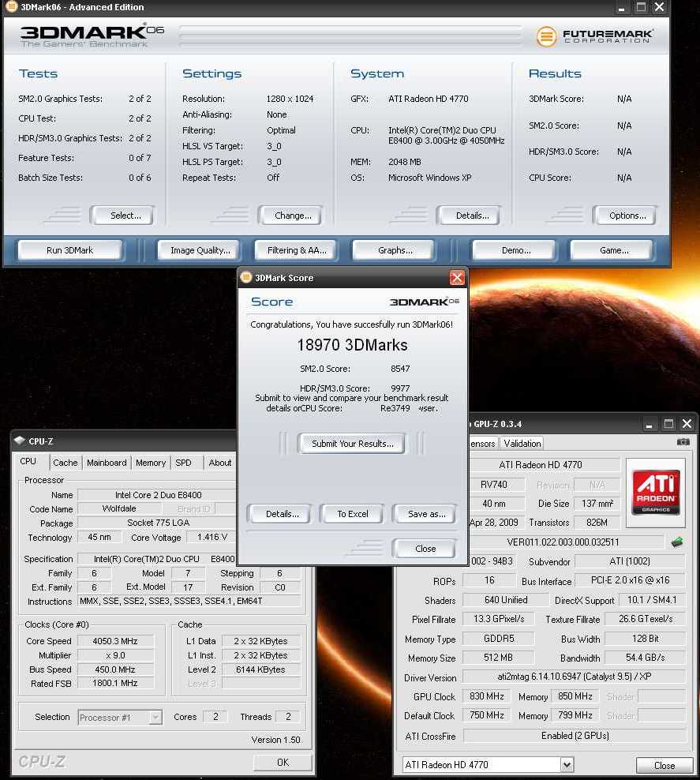The height and width of the screenshot is (780, 700).
Task: Switch to the Cache tab in CPU-Z
Action: point(66,463)
